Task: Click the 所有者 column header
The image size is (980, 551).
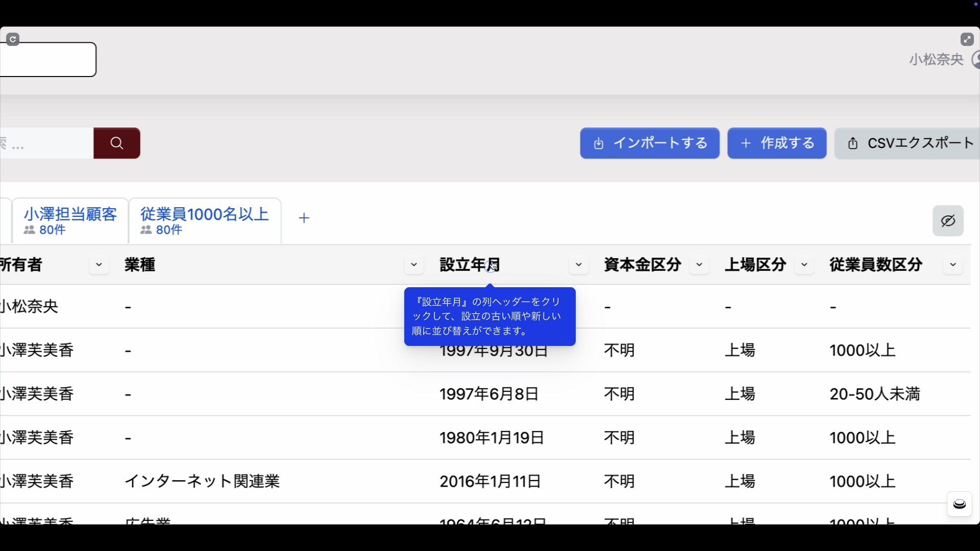Action: (21, 265)
